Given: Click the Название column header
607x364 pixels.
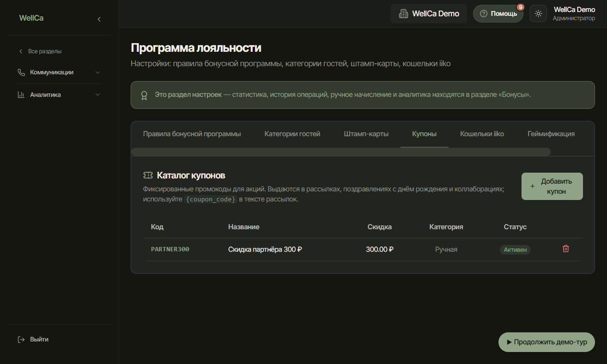Looking at the screenshot, I should [x=244, y=227].
